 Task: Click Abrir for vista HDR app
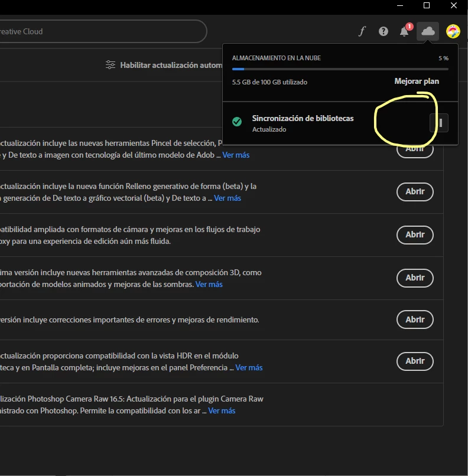415,361
